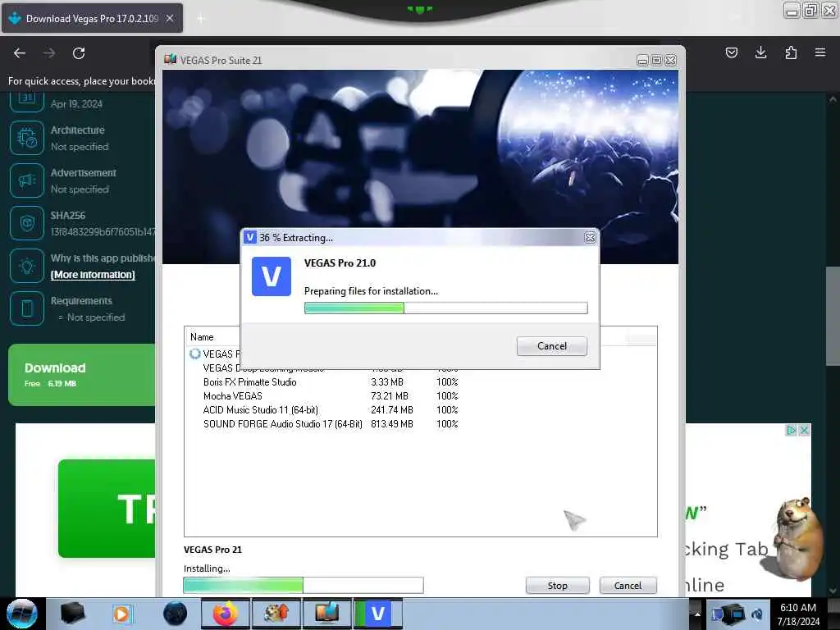The height and width of the screenshot is (630, 840).
Task: Open the 6:10 AM clock and date
Action: click(798, 614)
